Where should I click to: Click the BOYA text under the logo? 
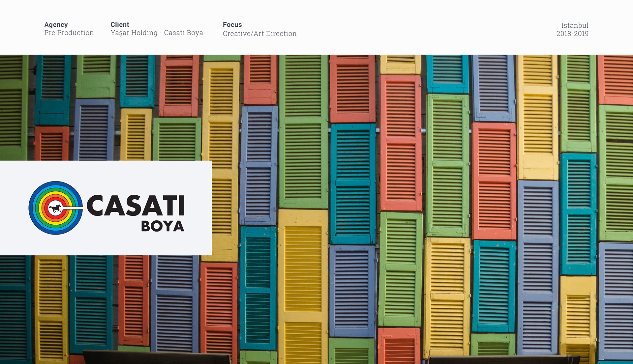coord(163,226)
